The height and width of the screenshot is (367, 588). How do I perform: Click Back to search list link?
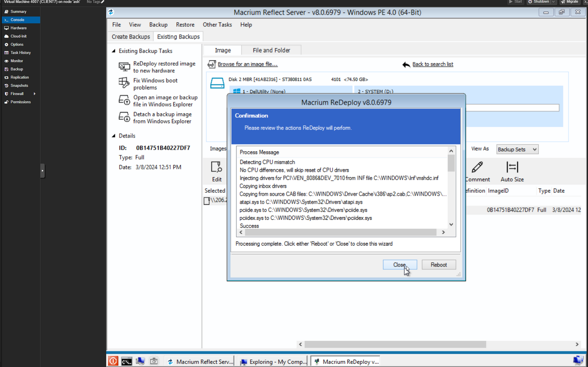coord(433,64)
